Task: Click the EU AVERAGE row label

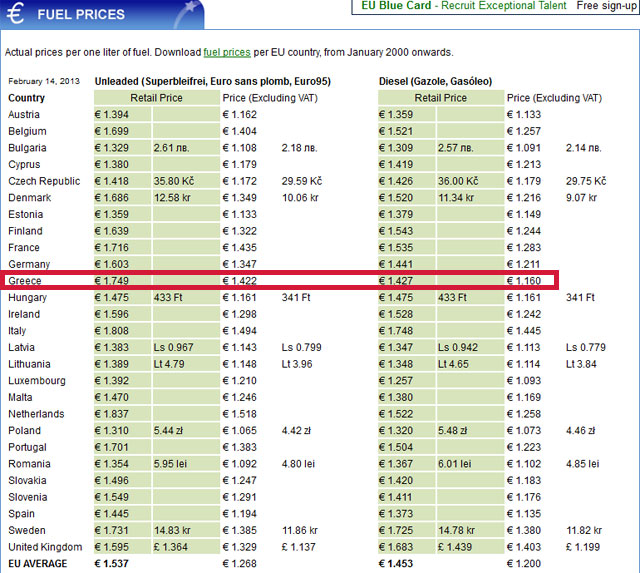Action: pyautogui.click(x=38, y=564)
